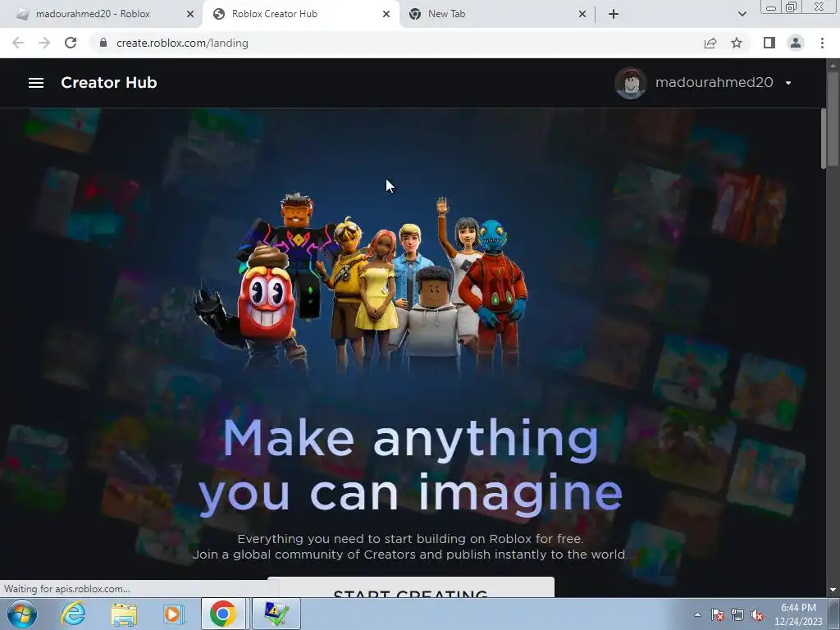Screen dimensions: 840x630
Task: Click the Make anything you can imagine headline
Action: click(x=410, y=466)
